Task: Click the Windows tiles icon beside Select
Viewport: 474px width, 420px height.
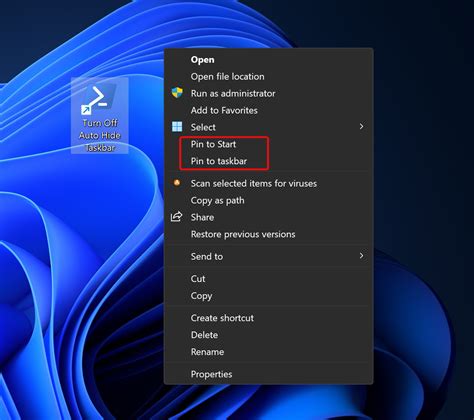Action: click(x=177, y=127)
